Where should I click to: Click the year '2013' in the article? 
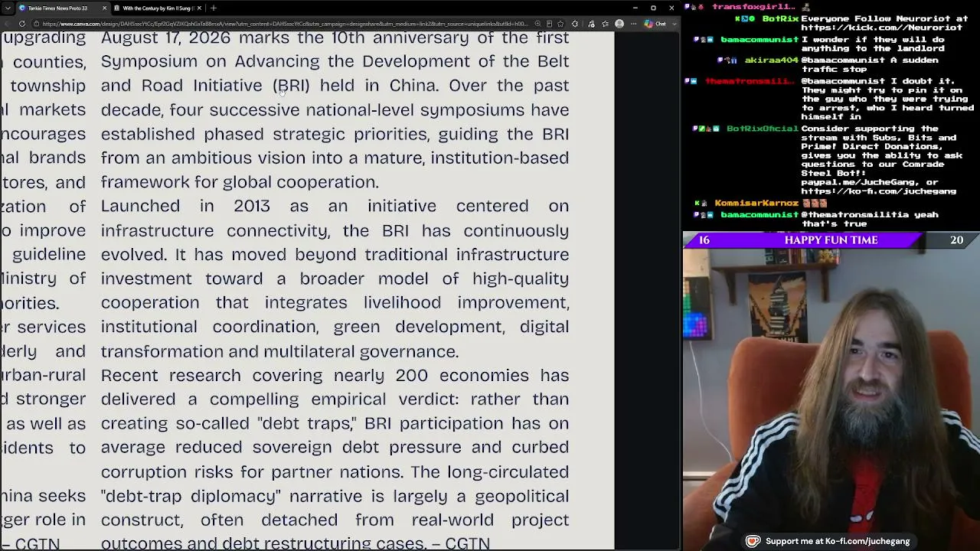coord(252,206)
